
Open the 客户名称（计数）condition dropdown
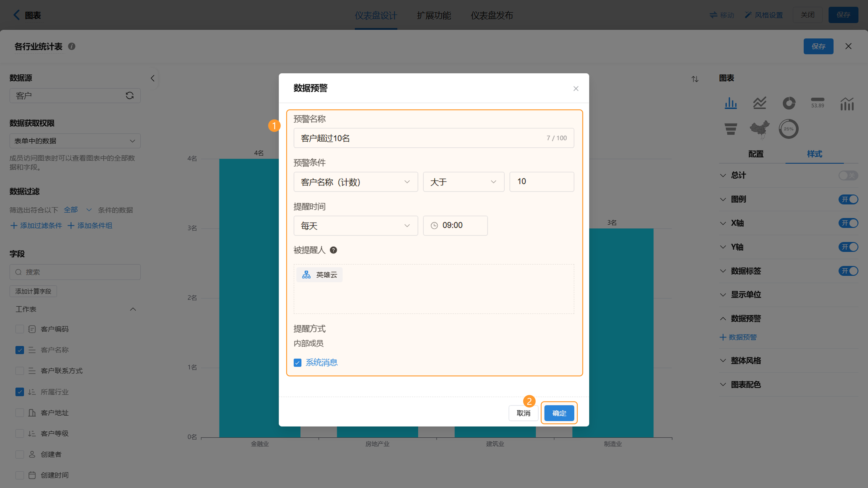[356, 182]
